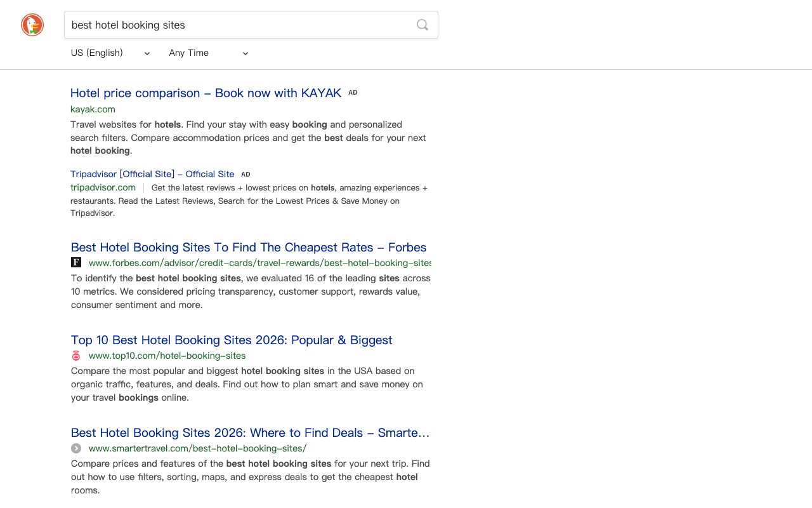Screen dimensions: 812x508
Task: Visit the www.smartertravel.com URL link
Action: pyautogui.click(x=197, y=448)
